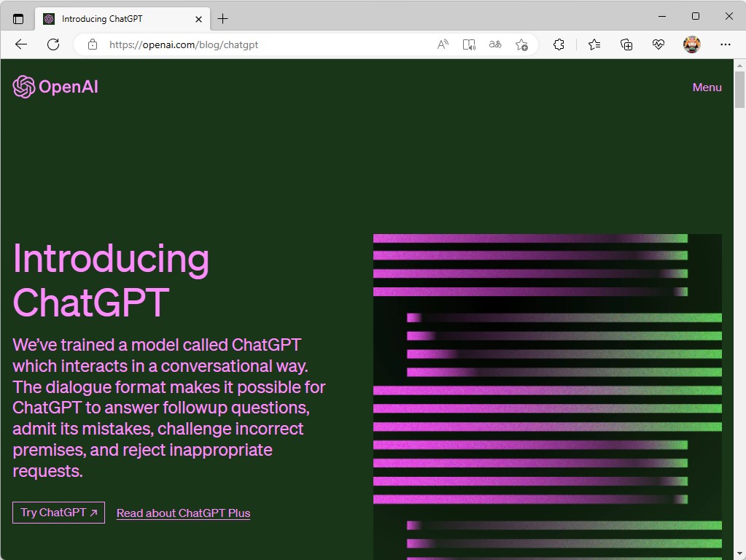The image size is (746, 560).
Task: Expand the site Menu navigation
Action: point(706,87)
